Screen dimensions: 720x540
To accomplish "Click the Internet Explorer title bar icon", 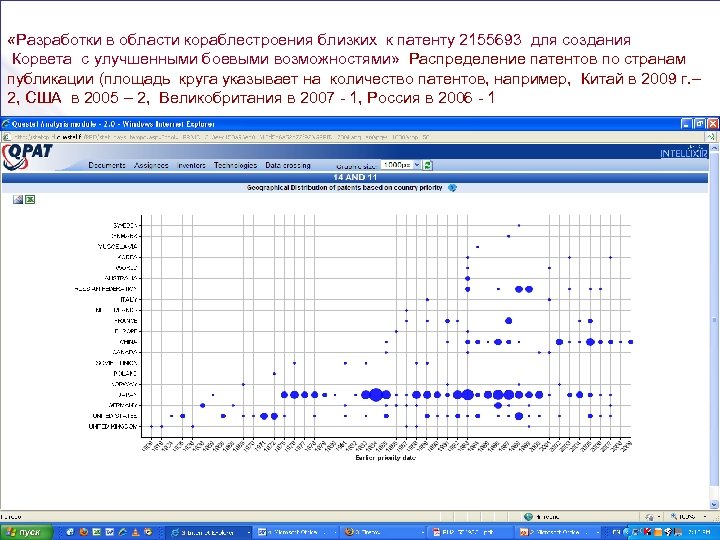I will click(6, 124).
